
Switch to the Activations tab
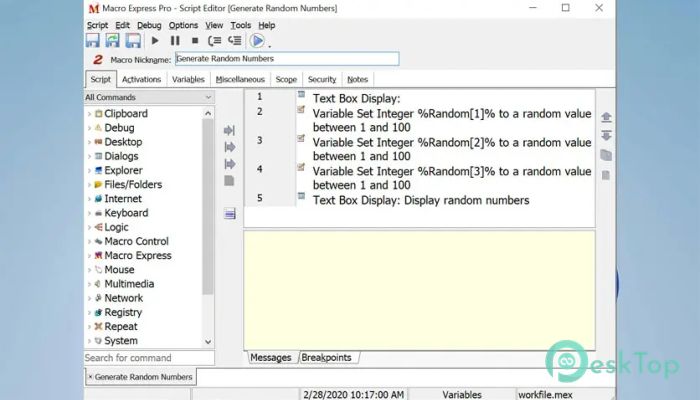click(142, 79)
